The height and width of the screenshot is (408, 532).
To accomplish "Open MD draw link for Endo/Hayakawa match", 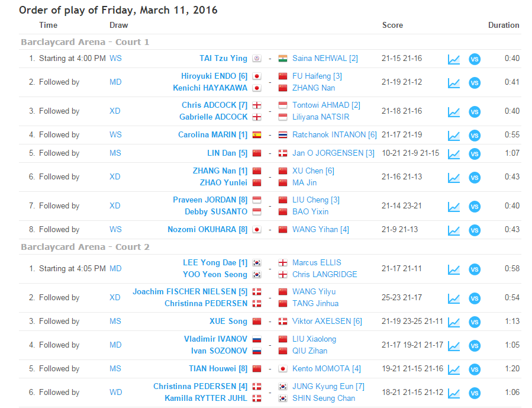I will pyautogui.click(x=115, y=82).
